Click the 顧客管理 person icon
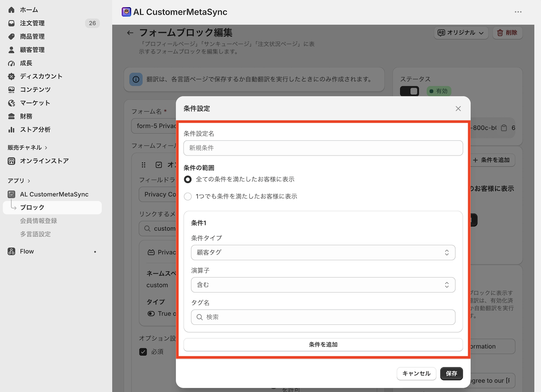The width and height of the screenshot is (541, 392). pyautogui.click(x=12, y=50)
